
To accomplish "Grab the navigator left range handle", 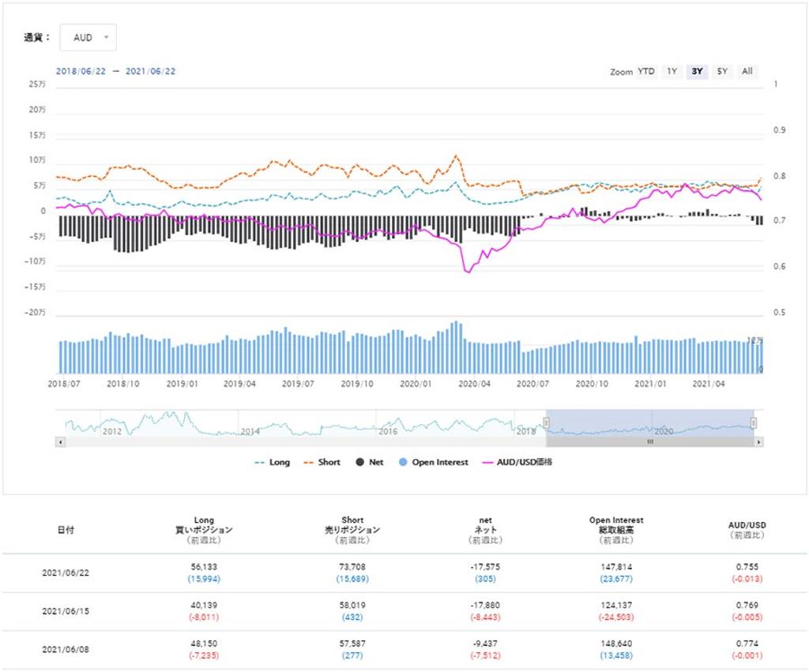I will coord(546,423).
